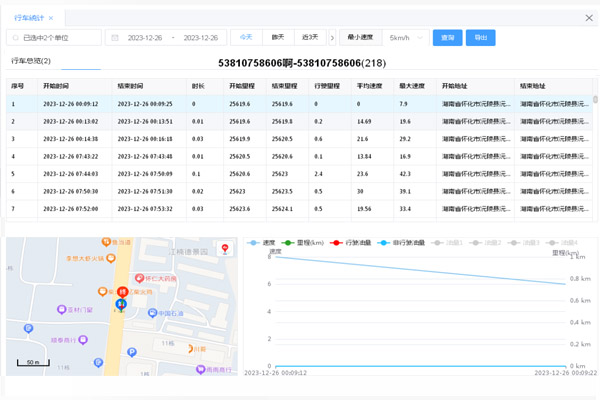Open the end date 2023-12-26 picker
Image resolution: width=600 pixels, height=400 pixels.
(x=200, y=38)
